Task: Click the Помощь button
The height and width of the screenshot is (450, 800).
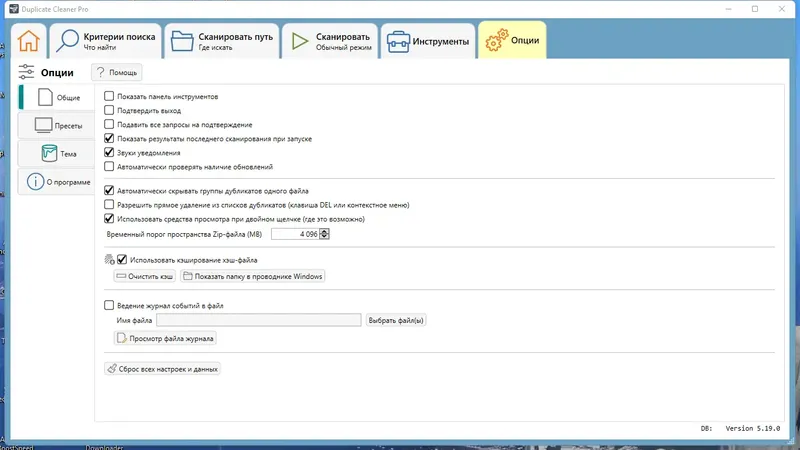Action: (117, 72)
